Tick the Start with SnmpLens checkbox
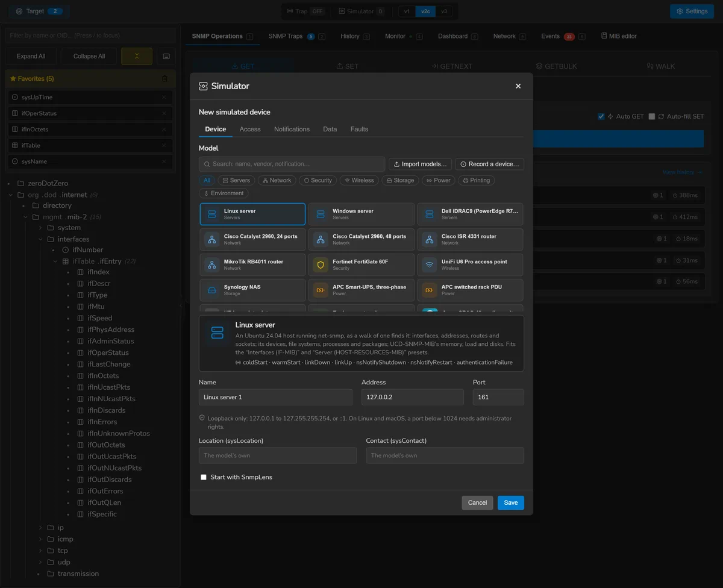 pos(204,477)
